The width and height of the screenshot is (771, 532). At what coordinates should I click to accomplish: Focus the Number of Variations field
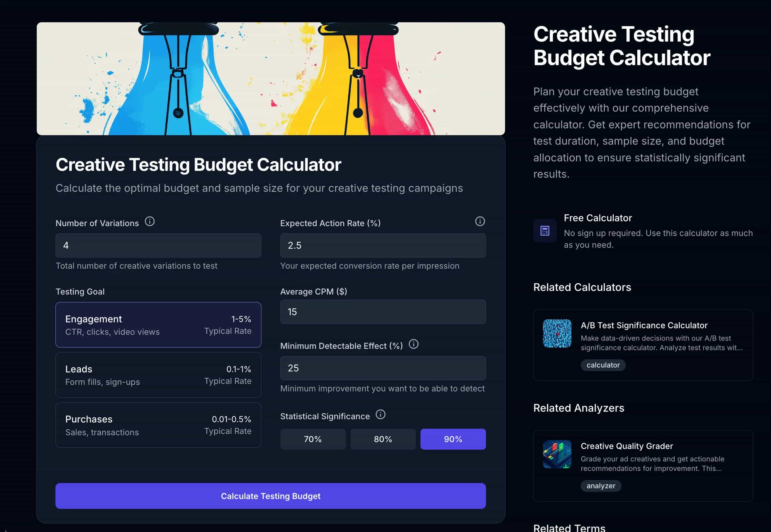coord(158,245)
